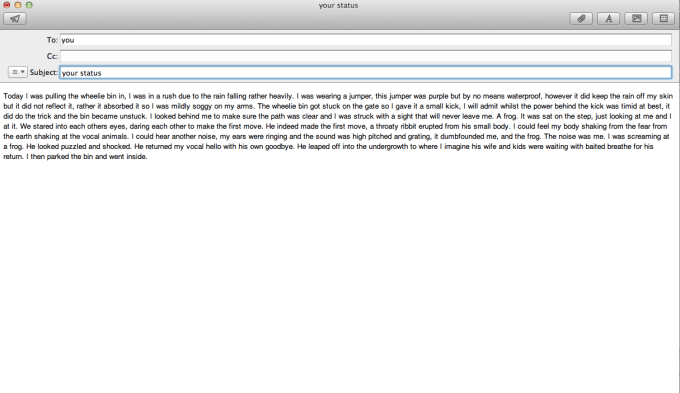Image resolution: width=680 pixels, height=393 pixels.
Task: Open the fonts format bar with the A icon
Action: click(x=608, y=19)
